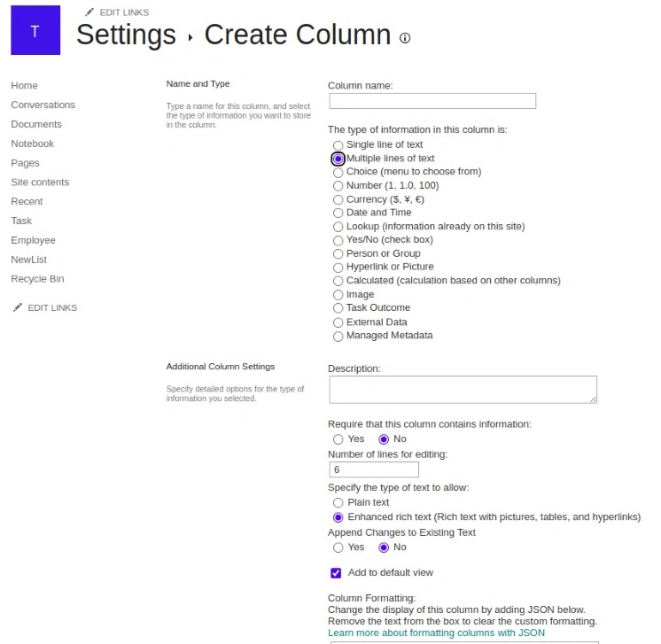The width and height of the screenshot is (661, 644).
Task: Choose the Choice (menu to choose from) type
Action: (338, 173)
